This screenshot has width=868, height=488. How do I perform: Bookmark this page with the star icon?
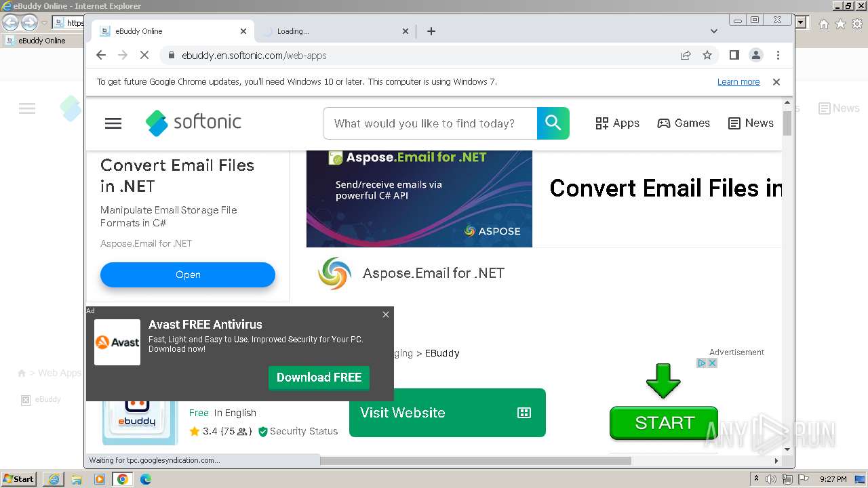(707, 55)
